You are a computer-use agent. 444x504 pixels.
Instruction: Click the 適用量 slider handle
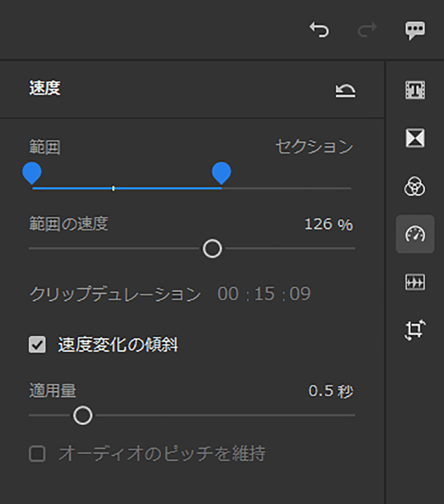point(82,415)
